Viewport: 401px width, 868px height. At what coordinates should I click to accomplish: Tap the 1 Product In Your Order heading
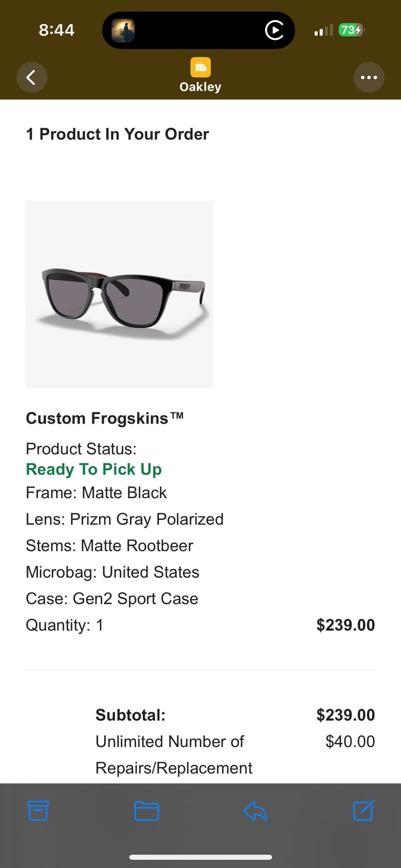118,134
